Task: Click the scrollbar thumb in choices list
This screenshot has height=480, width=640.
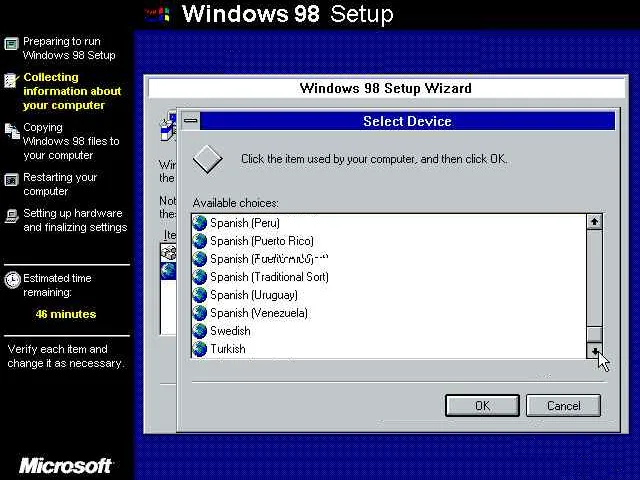Action: [594, 334]
